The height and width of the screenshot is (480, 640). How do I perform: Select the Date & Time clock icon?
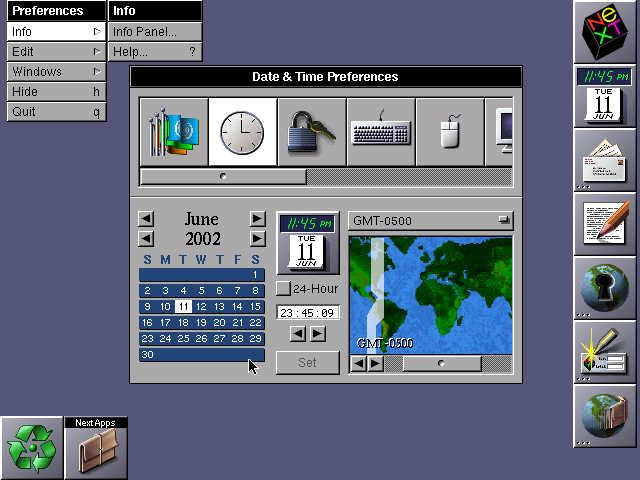click(243, 131)
